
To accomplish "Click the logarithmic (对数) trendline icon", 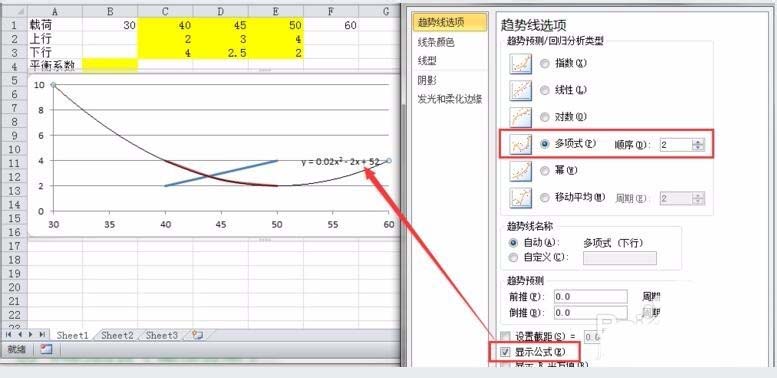I will 520,117.
